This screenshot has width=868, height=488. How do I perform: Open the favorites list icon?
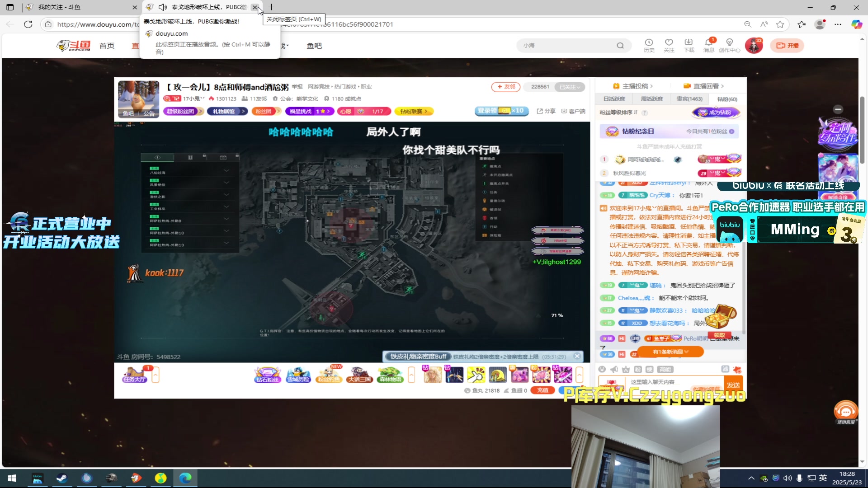click(802, 24)
